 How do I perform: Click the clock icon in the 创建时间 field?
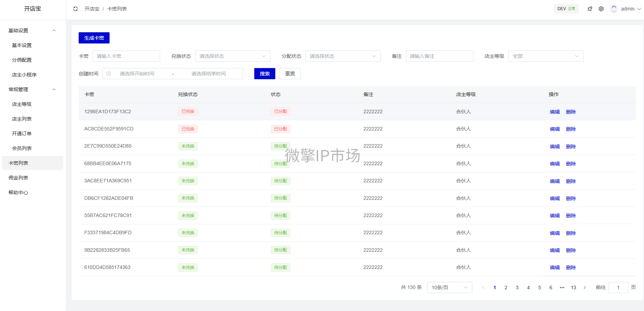click(x=109, y=74)
